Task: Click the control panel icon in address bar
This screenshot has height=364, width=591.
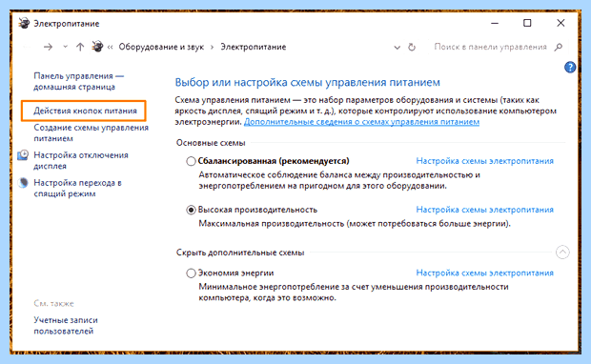Action: (x=97, y=47)
